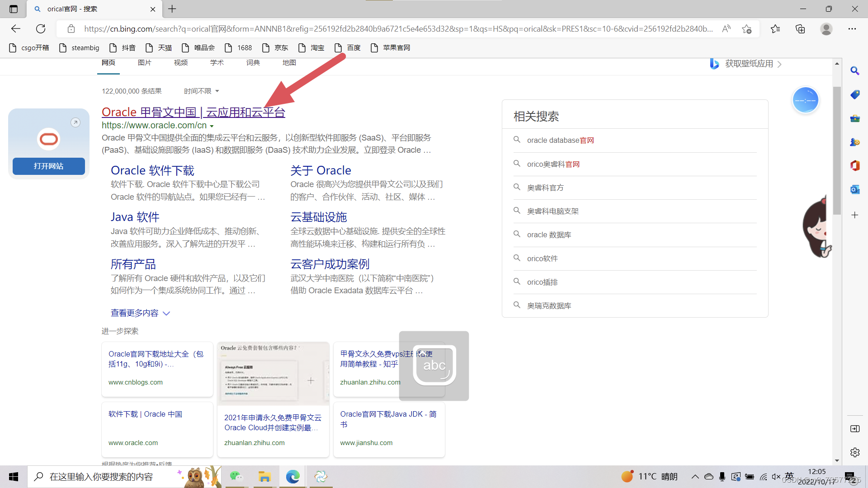The image size is (868, 488).
Task: Switch to 学术 search tab
Action: pos(217,63)
